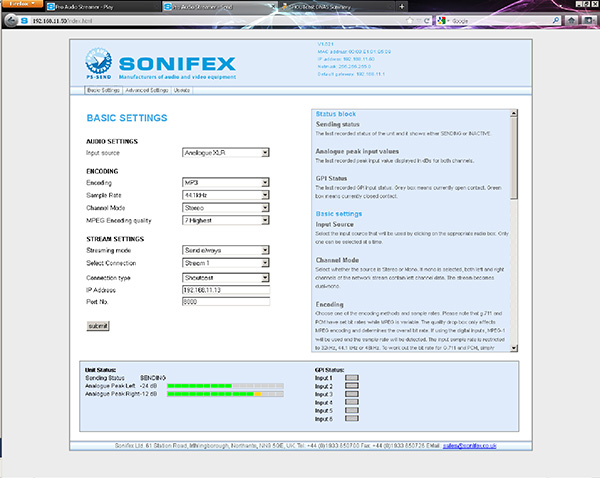This screenshot has height=478, width=600.
Task: Click the Analogue Peak Right level meter
Action: [x=225, y=394]
